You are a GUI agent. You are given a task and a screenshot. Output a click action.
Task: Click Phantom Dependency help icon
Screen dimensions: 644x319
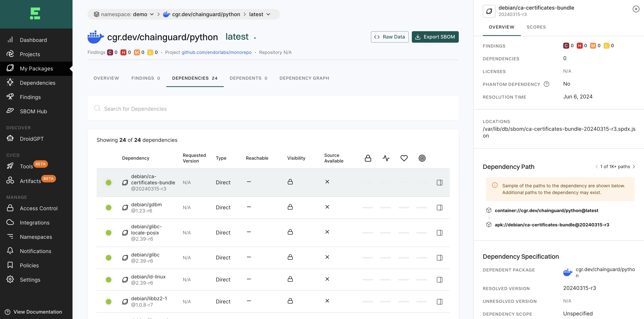pos(546,84)
